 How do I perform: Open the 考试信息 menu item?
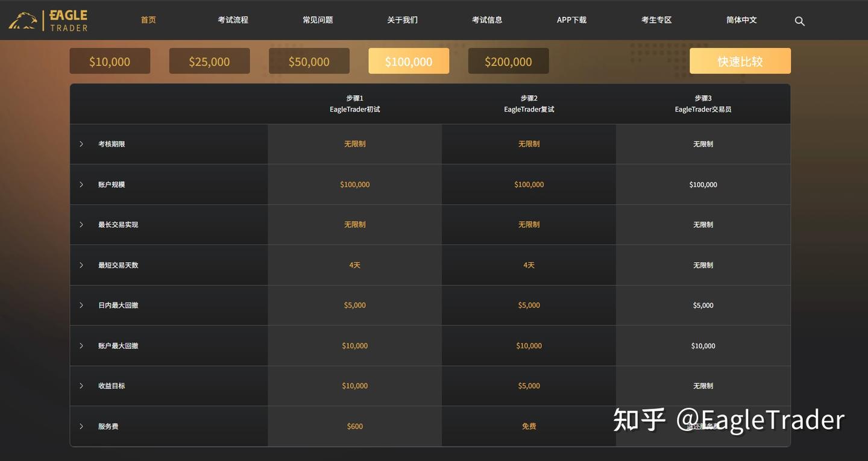487,20
